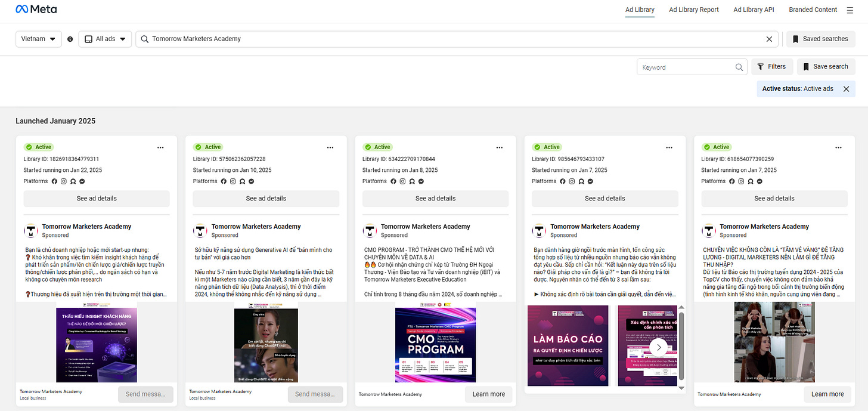Click the info icon next to Vietnam
Image resolution: width=868 pixels, height=411 pixels.
(70, 39)
